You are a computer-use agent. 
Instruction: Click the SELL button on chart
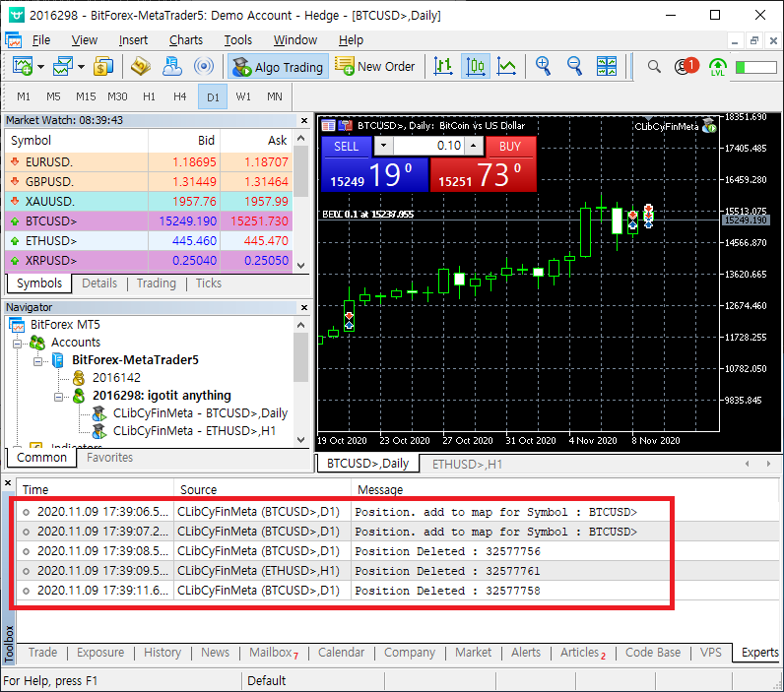tap(347, 147)
